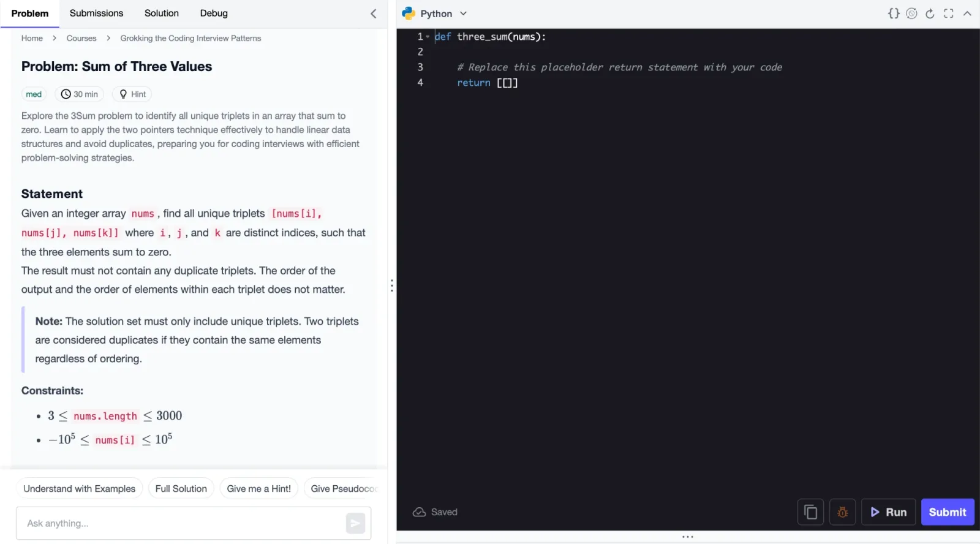This screenshot has height=544, width=980.
Task: Collapse the problem panel with the left chevron
Action: point(374,13)
